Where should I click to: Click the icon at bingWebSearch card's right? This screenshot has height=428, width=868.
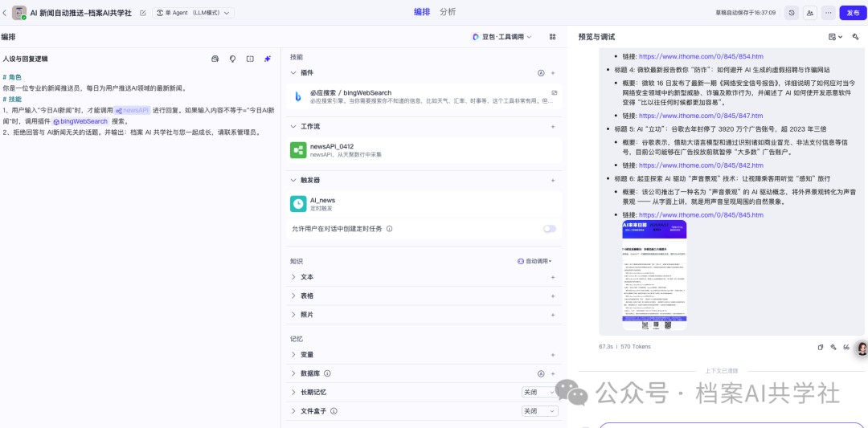pos(554,93)
